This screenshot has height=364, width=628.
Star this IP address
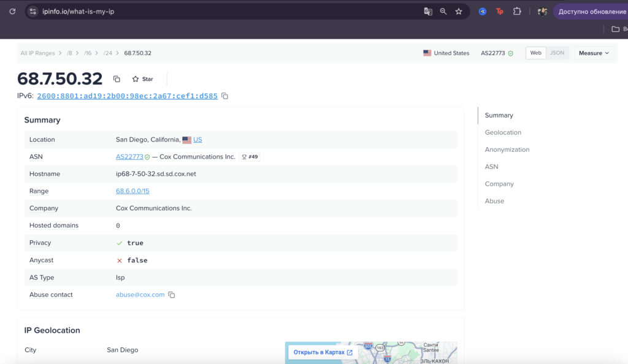click(142, 79)
